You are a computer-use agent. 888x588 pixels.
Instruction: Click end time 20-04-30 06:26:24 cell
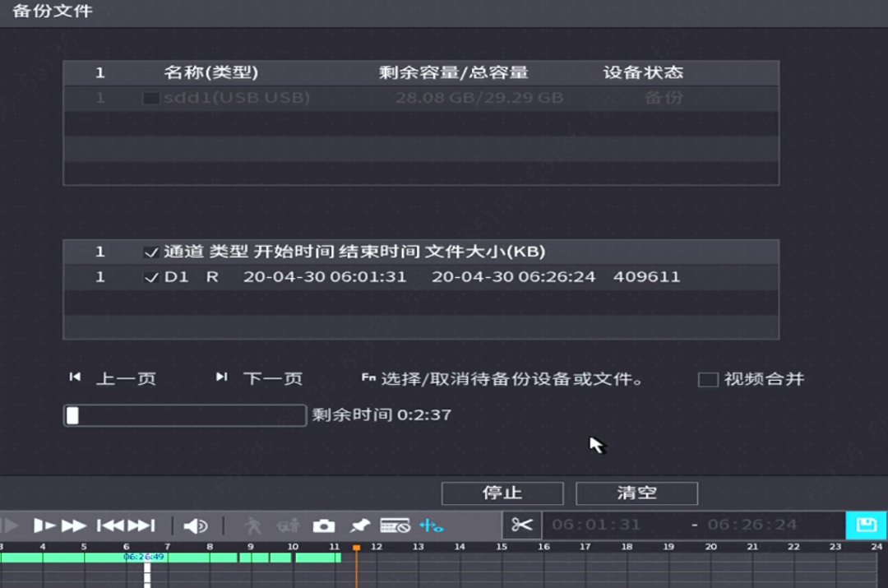point(513,277)
